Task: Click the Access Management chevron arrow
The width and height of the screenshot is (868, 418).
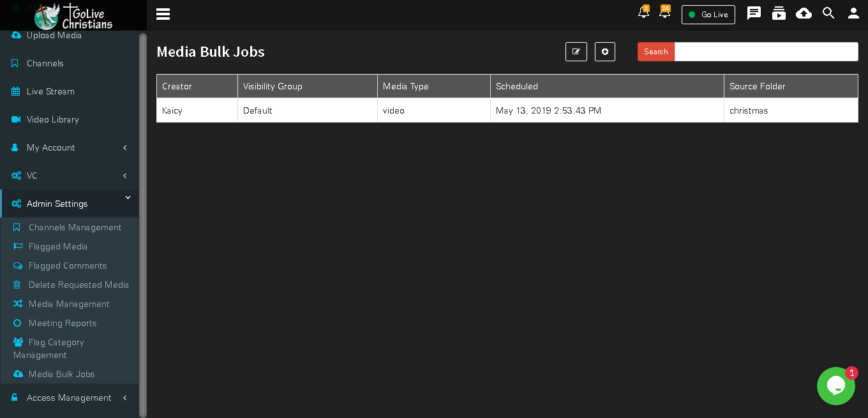Action: tap(125, 398)
